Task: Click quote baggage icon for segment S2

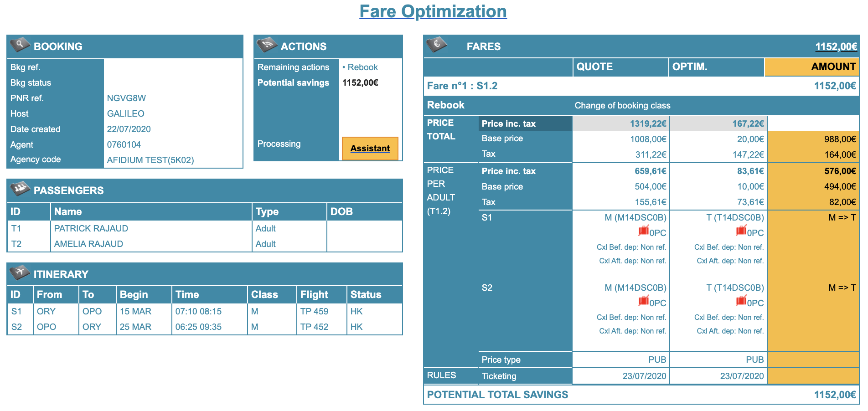Action: click(x=643, y=301)
